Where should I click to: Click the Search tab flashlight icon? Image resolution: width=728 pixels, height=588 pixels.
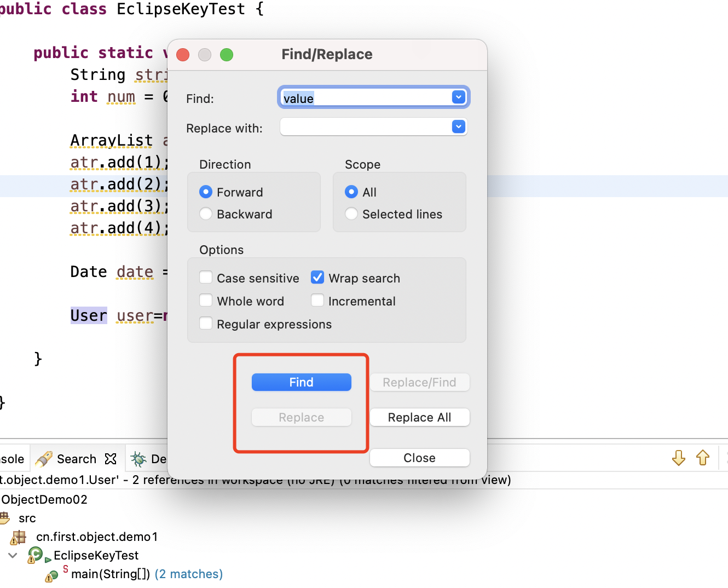click(x=44, y=459)
